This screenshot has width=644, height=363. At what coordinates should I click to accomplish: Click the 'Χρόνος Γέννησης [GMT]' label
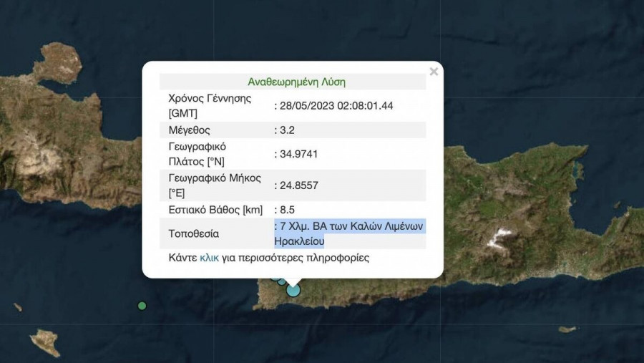210,106
